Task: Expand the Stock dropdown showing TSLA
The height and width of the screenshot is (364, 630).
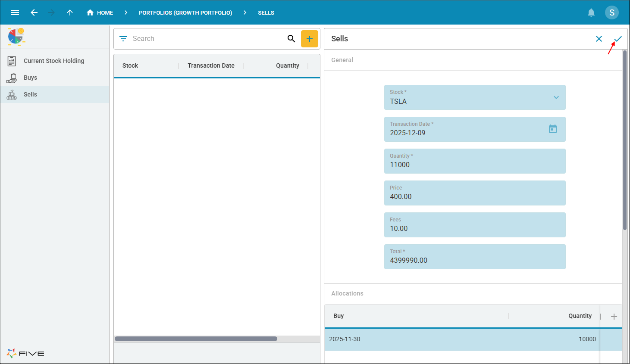Action: [x=556, y=97]
